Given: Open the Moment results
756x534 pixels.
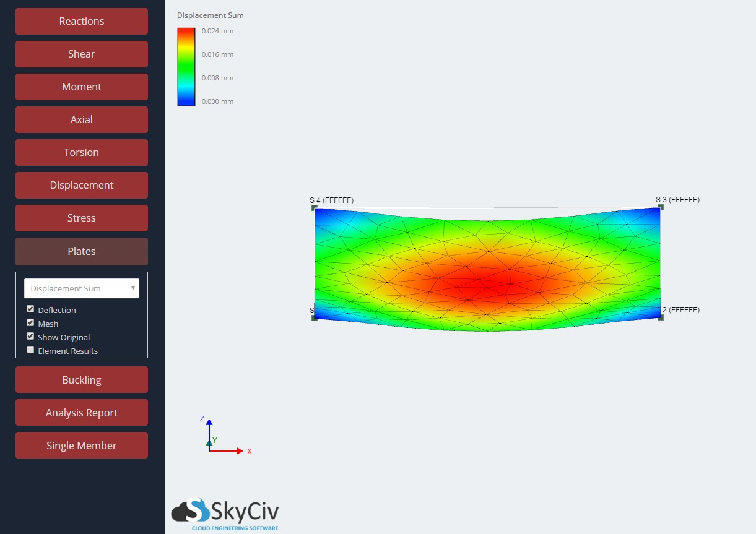Looking at the screenshot, I should (x=82, y=87).
